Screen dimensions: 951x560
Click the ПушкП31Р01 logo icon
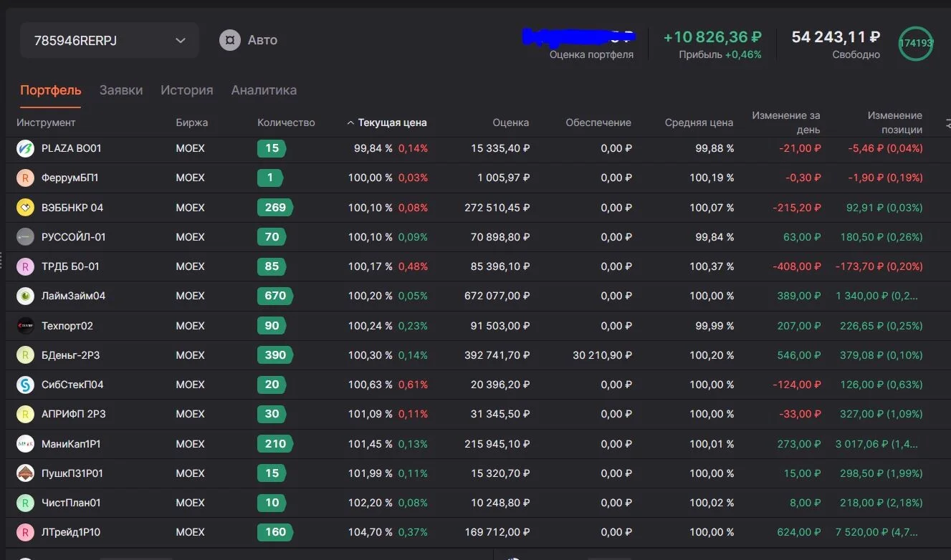tap(25, 473)
